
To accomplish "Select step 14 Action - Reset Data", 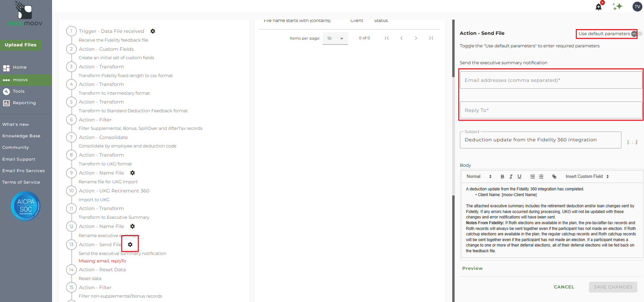I will (x=102, y=270).
